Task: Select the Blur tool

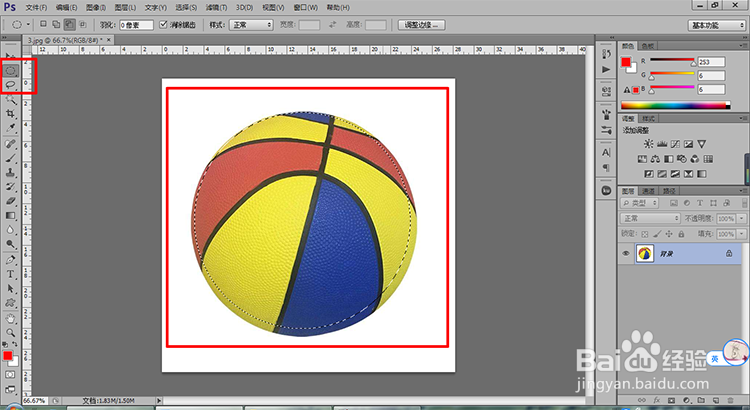Action: point(11,230)
